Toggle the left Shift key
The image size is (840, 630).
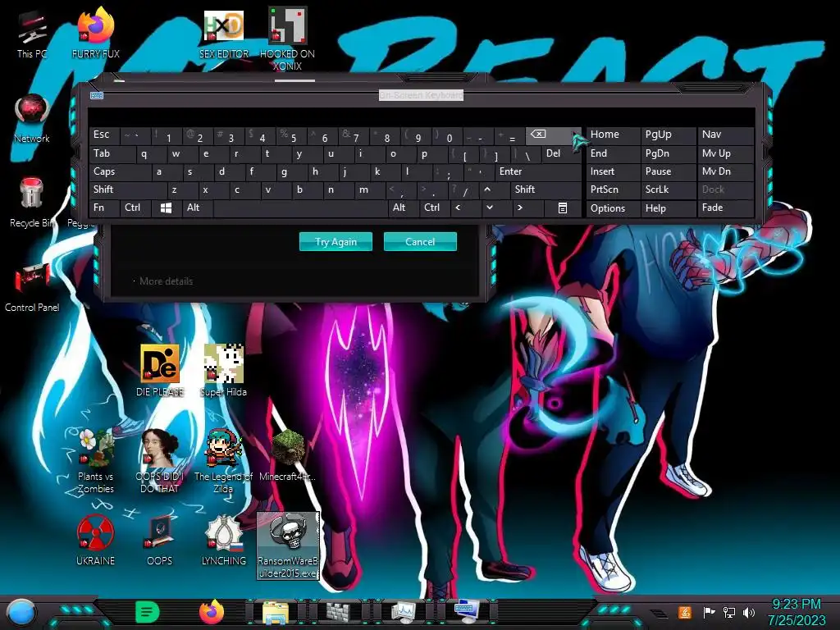point(128,189)
